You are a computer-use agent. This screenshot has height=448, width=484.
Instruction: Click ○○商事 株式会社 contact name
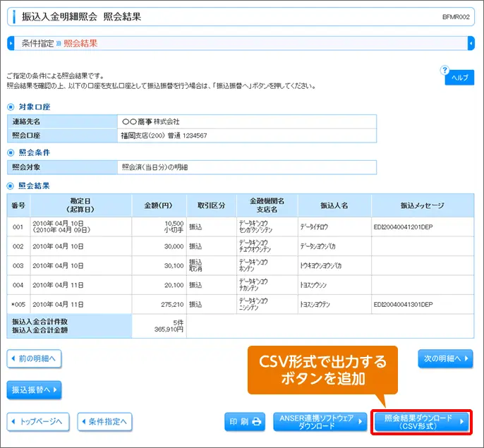(x=151, y=121)
